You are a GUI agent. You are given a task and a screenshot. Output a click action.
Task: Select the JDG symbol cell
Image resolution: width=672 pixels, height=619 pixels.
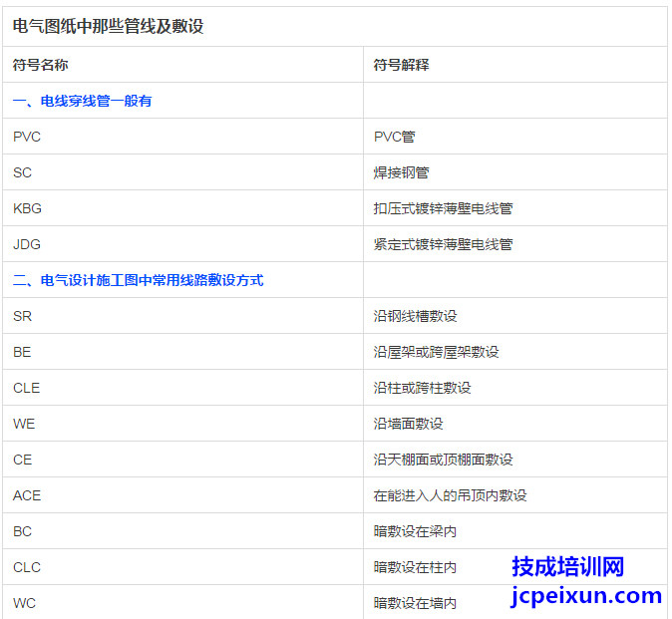click(27, 244)
